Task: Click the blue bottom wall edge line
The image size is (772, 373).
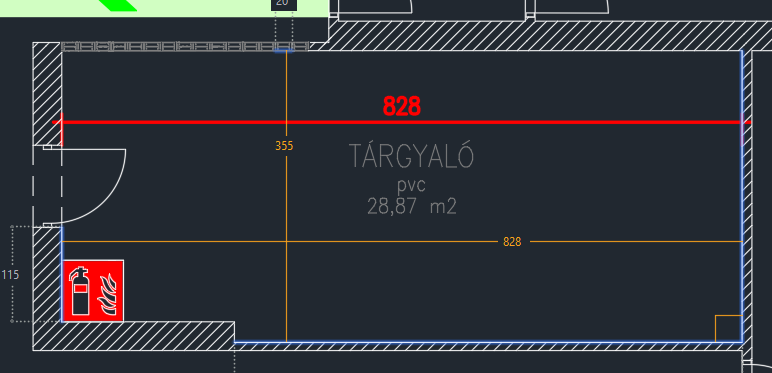Action: coord(488,342)
